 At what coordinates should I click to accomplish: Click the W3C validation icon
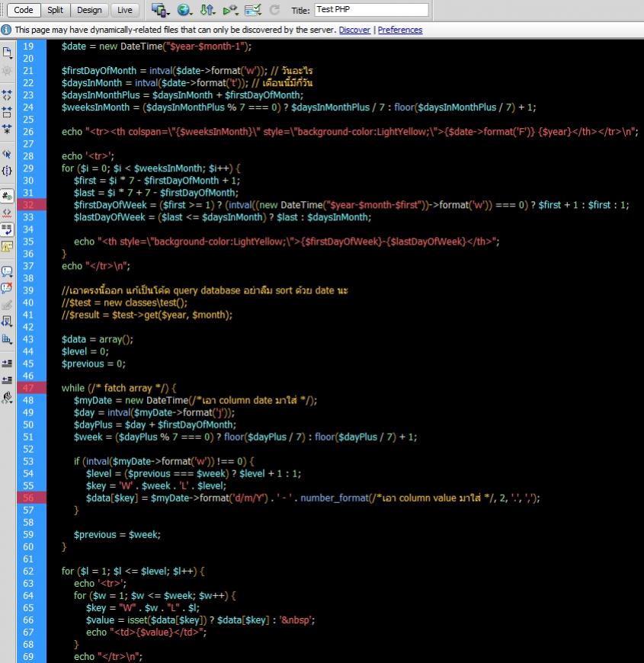230,10
